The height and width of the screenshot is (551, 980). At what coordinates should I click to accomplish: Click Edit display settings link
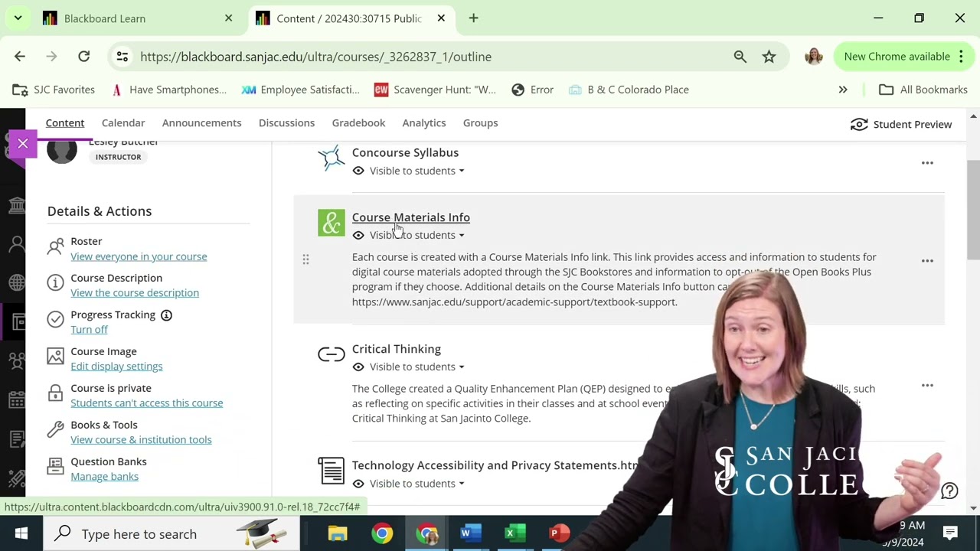tap(116, 366)
